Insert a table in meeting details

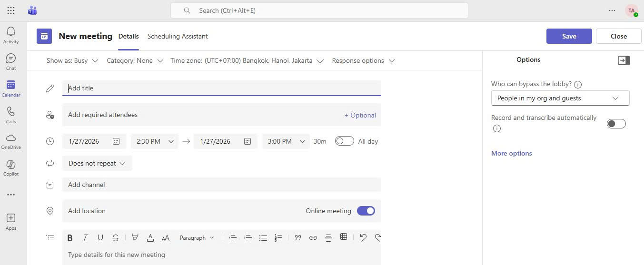[x=343, y=237]
